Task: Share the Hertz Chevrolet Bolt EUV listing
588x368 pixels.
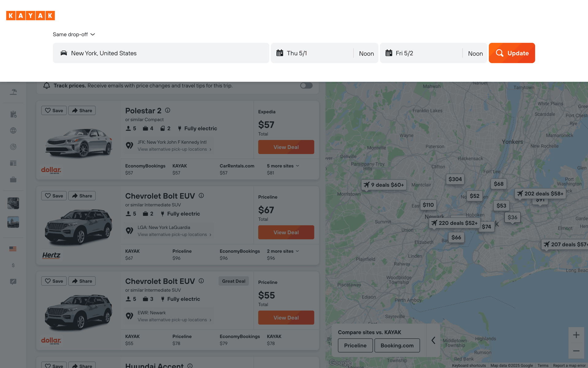Action: click(x=82, y=196)
